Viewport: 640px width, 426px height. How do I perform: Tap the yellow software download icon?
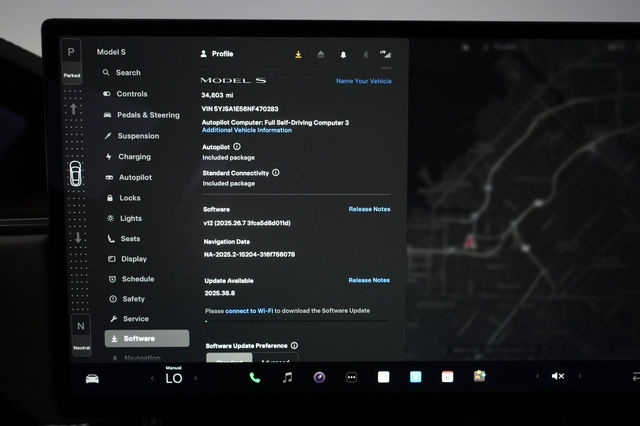click(298, 54)
